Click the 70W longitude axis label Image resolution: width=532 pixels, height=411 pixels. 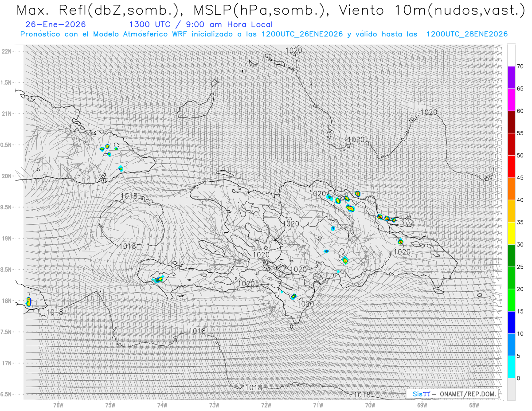(370, 405)
